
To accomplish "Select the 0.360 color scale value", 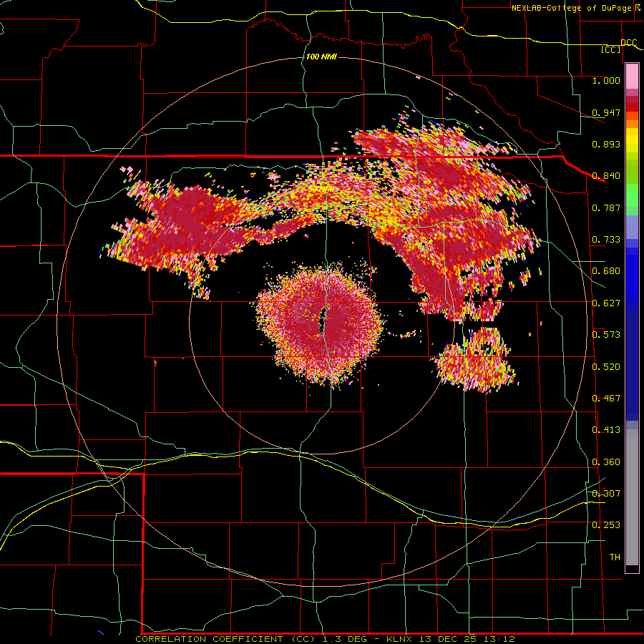I will point(606,462).
